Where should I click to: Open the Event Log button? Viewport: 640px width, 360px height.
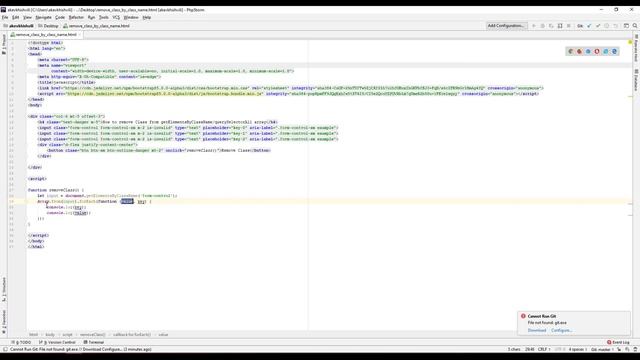click(x=618, y=342)
